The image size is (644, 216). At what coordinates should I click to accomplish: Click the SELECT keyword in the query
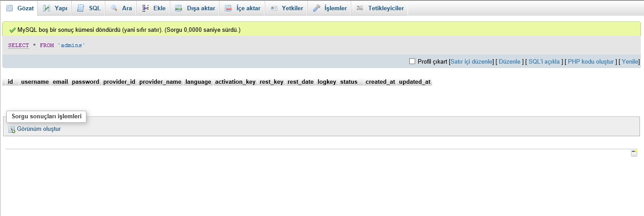(18, 46)
